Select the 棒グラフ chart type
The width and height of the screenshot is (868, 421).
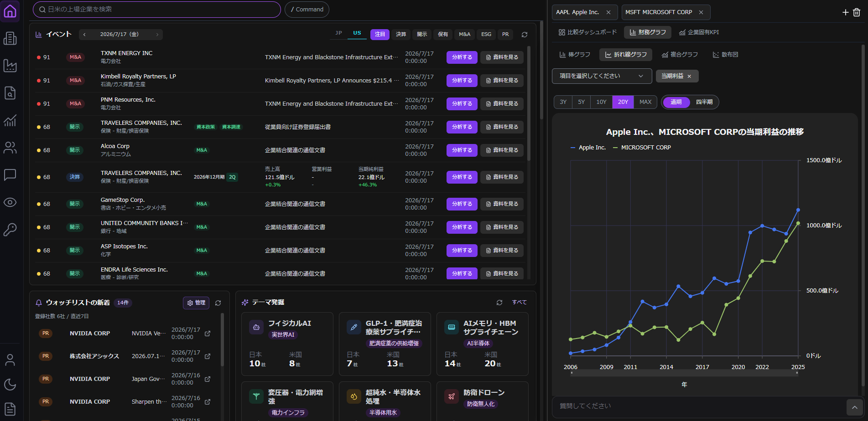pos(575,55)
